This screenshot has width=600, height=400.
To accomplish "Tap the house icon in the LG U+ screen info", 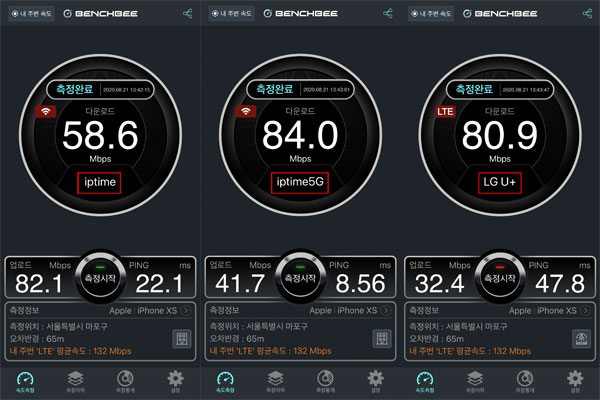I will point(582,338).
